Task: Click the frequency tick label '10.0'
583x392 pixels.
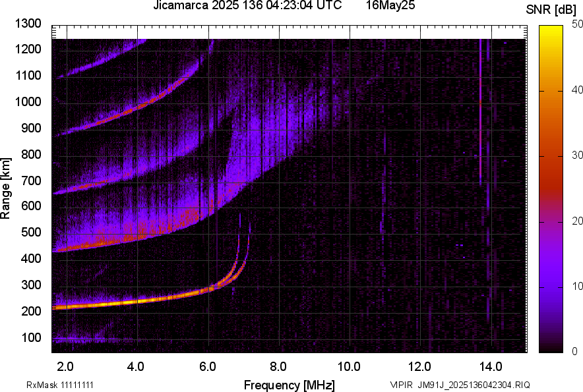Action: pos(349,367)
